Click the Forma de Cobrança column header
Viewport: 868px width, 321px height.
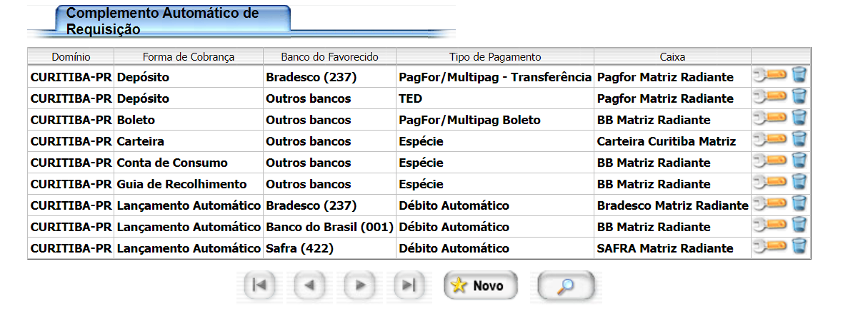point(189,57)
